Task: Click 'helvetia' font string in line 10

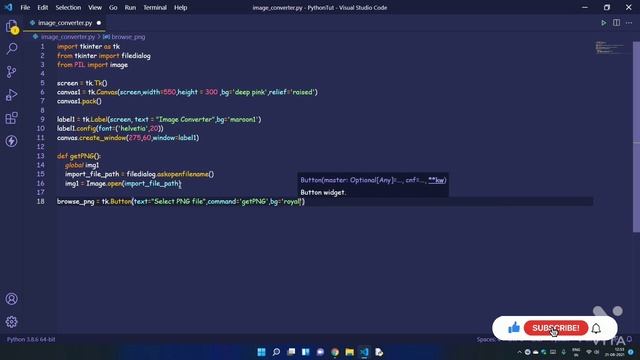Action: point(132,129)
